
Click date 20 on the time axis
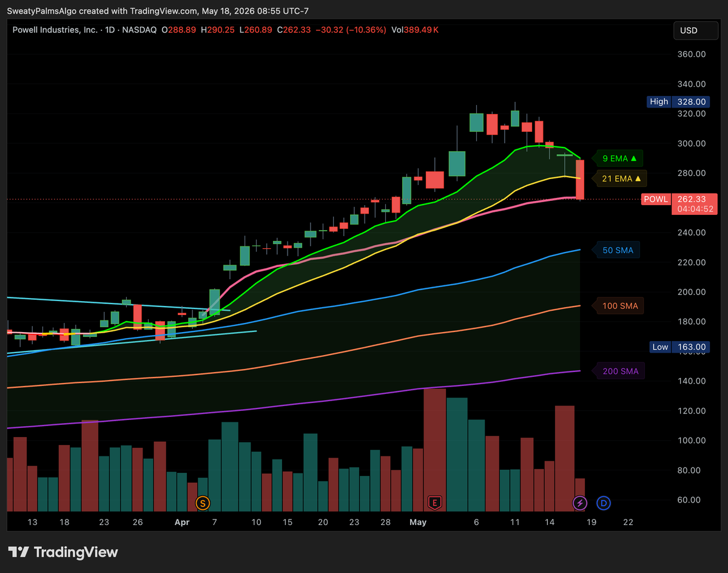click(323, 522)
